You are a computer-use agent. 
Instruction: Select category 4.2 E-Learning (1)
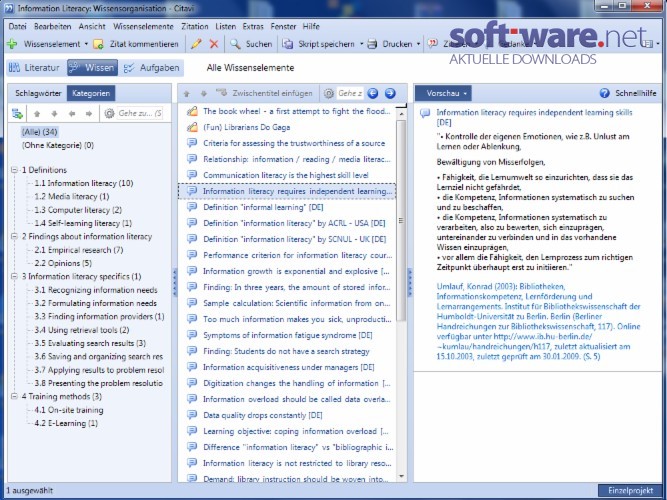coord(66,423)
